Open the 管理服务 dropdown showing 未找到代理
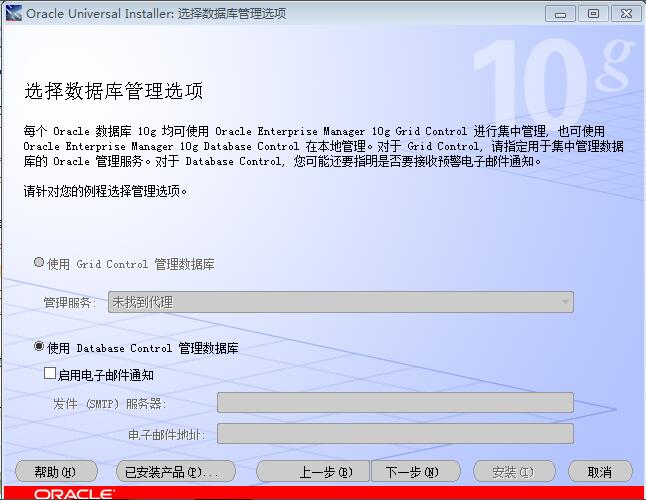The height and width of the screenshot is (500, 646). (x=341, y=302)
